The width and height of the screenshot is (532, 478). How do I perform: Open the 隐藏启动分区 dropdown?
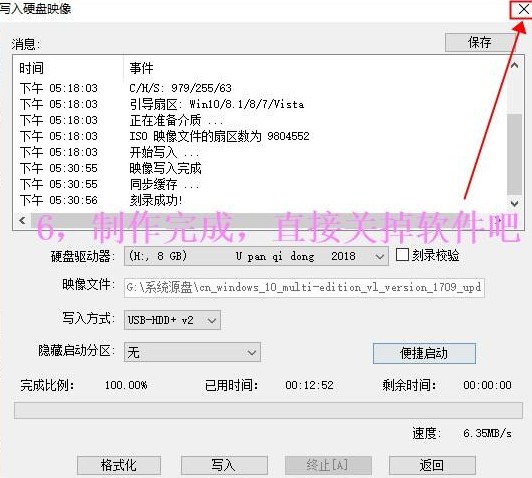(192, 352)
